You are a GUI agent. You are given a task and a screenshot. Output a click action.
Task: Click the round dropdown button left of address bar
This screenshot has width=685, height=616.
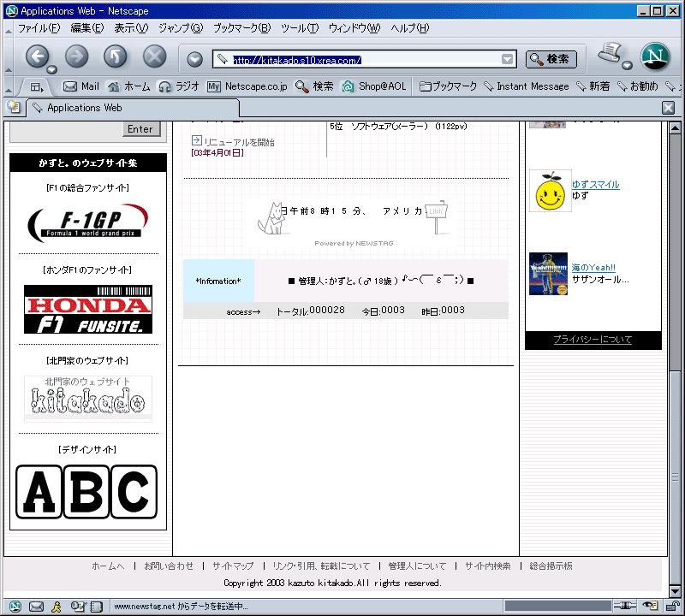click(195, 59)
